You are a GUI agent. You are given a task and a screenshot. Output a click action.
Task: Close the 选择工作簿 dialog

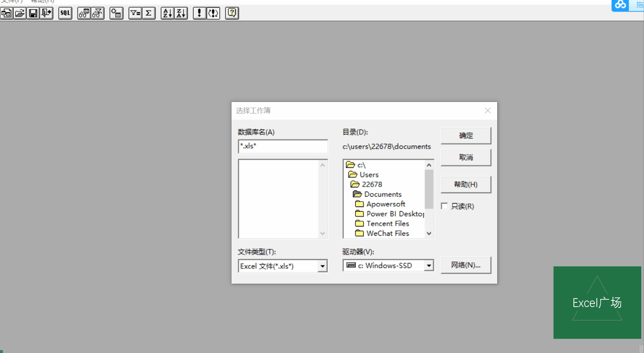pos(488,111)
